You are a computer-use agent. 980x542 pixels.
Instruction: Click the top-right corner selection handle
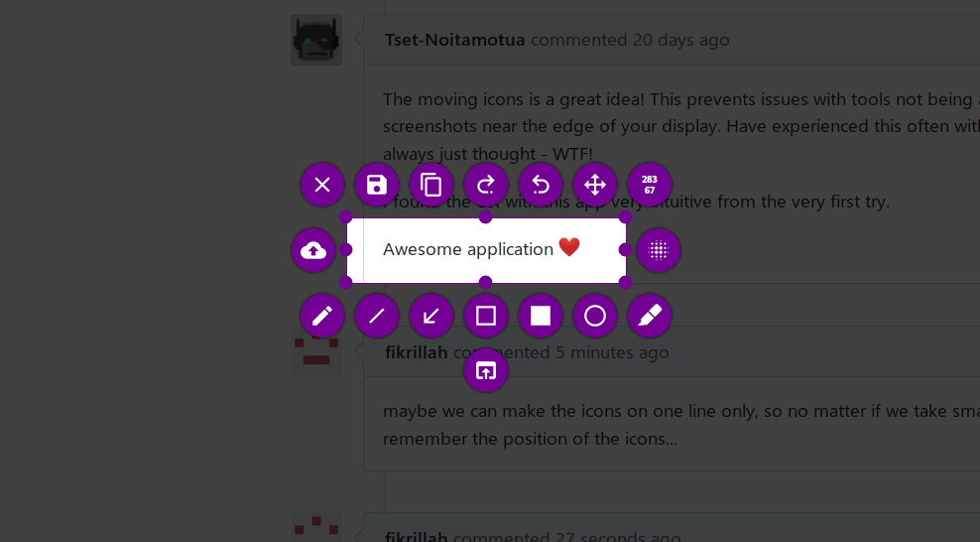pyautogui.click(x=626, y=217)
